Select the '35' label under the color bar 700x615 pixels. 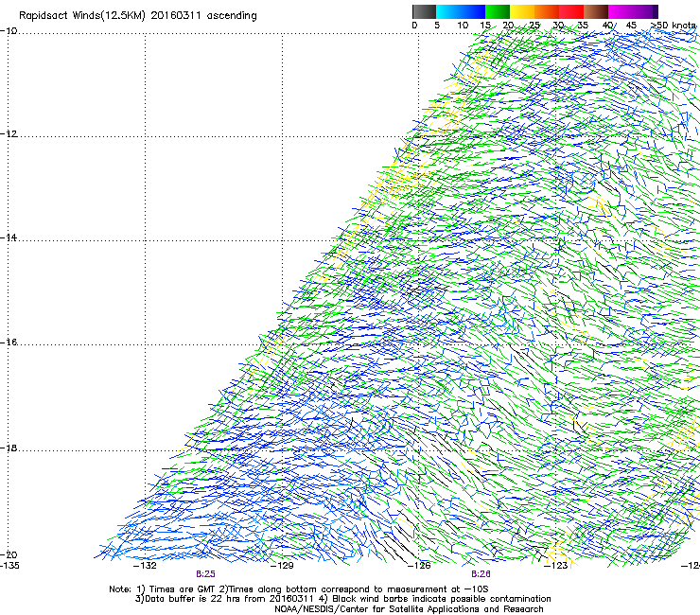[x=583, y=26]
